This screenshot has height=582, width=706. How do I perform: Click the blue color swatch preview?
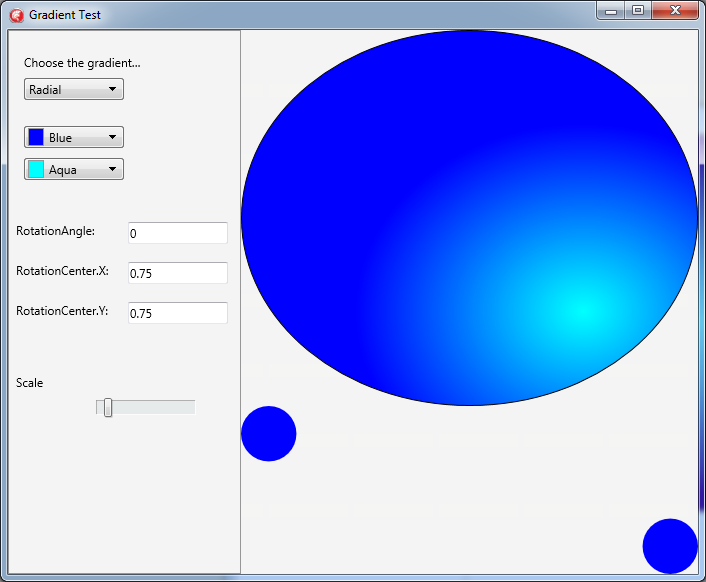pyautogui.click(x=36, y=137)
